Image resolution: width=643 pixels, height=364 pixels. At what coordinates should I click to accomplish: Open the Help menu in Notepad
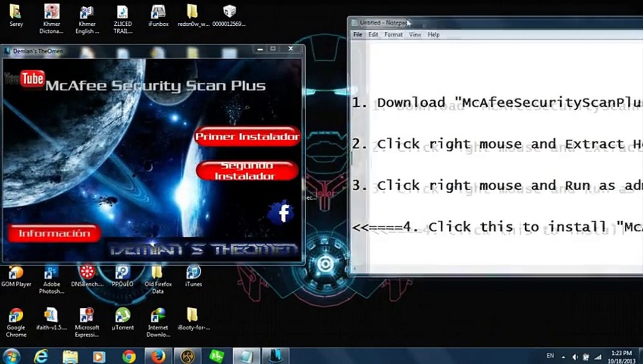tap(434, 35)
